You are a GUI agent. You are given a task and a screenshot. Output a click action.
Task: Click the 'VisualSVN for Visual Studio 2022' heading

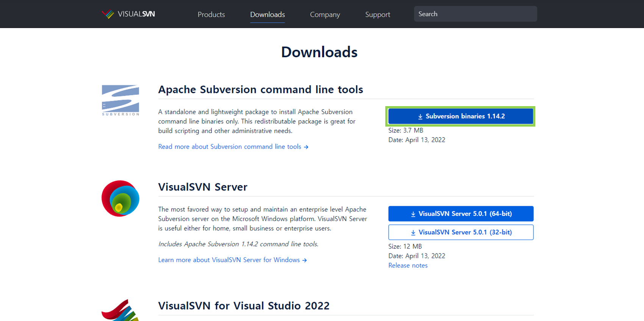click(244, 305)
